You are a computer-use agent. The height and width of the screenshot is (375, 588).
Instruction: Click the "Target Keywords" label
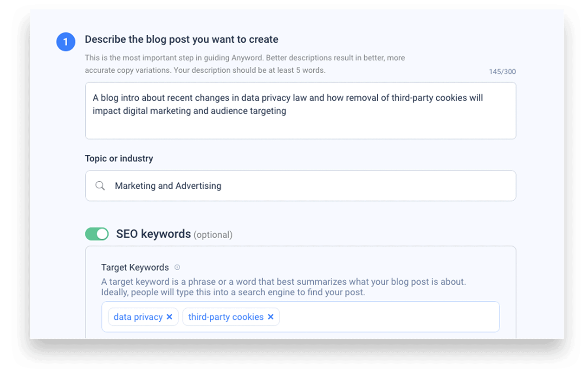pos(135,267)
